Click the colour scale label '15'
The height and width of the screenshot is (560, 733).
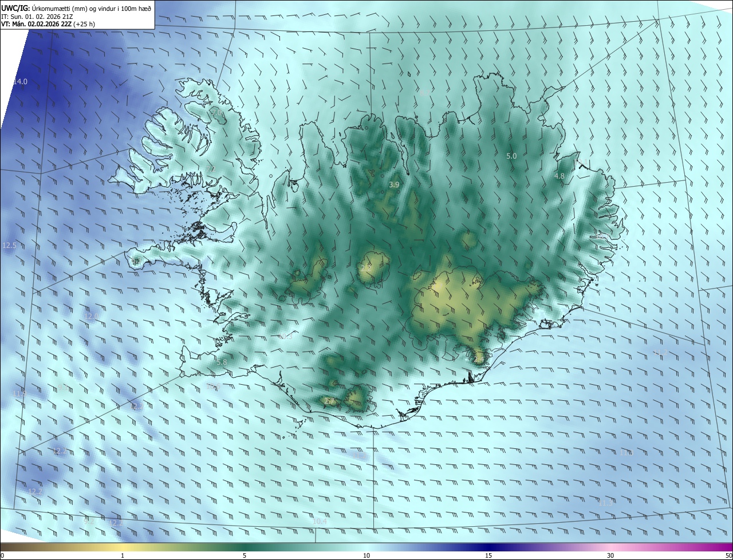pos(488,555)
